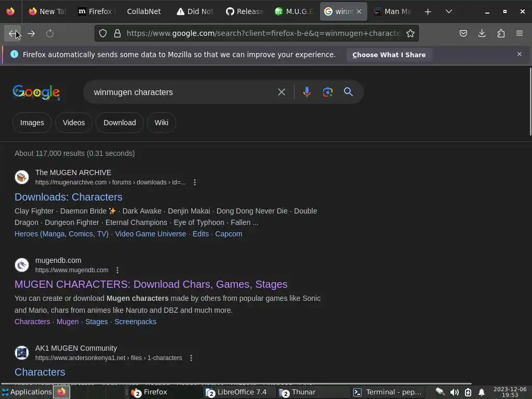Open the Applications menu in the panel

(x=27, y=392)
